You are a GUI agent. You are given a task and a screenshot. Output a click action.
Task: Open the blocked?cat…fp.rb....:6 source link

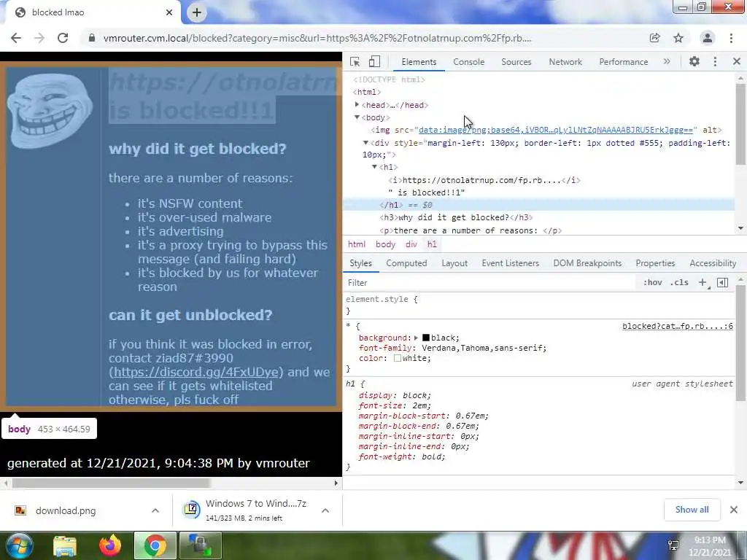pyautogui.click(x=678, y=326)
